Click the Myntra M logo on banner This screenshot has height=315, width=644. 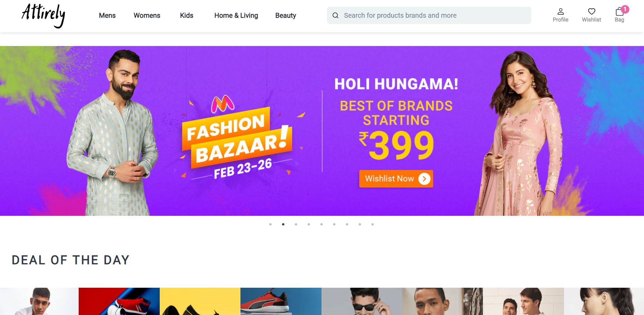(223, 104)
